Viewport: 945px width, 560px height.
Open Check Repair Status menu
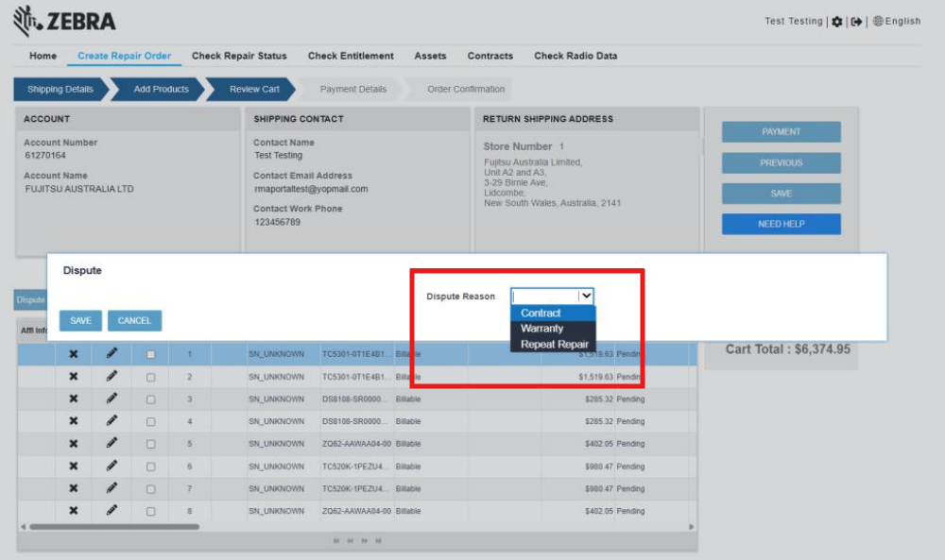(x=239, y=56)
